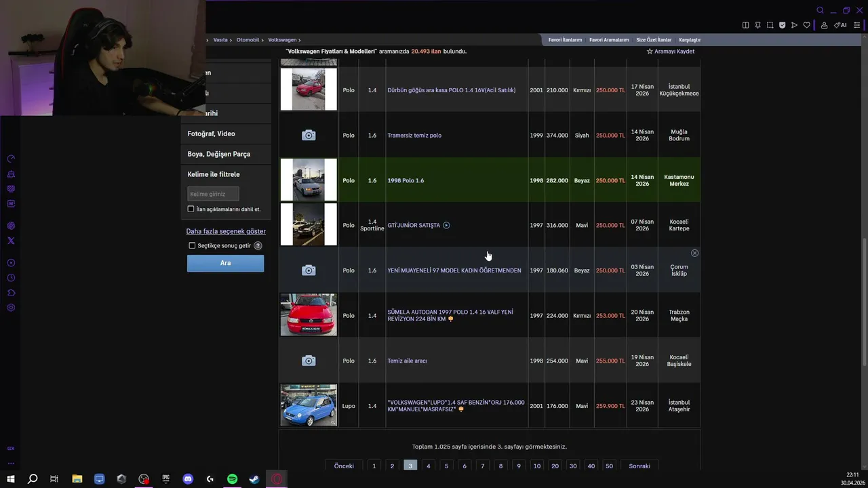Open OBS Studio from taskbar

pos(144,479)
